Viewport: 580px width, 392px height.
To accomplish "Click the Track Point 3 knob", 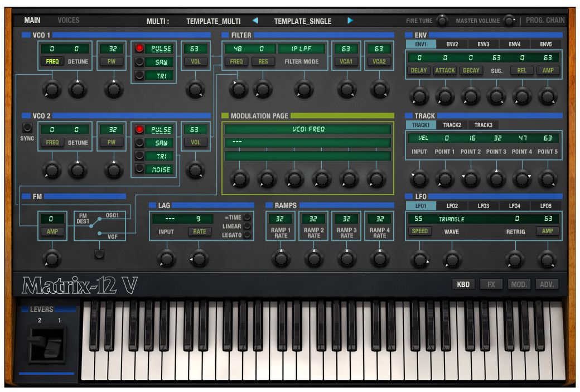I will 496,179.
